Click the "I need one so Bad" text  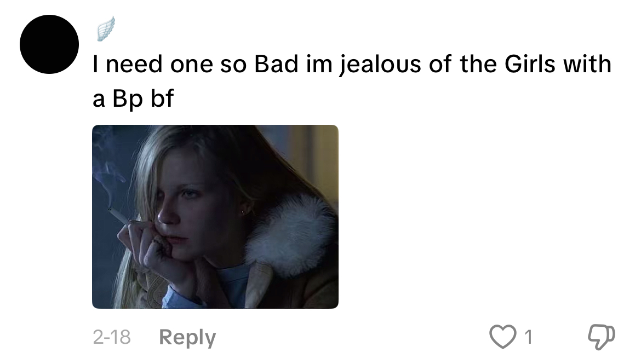tap(196, 64)
